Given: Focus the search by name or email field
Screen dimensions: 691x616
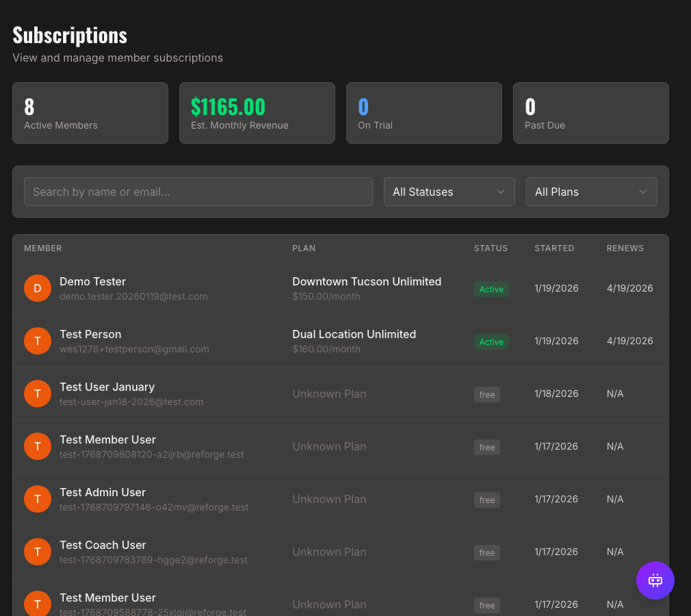Looking at the screenshot, I should point(198,192).
